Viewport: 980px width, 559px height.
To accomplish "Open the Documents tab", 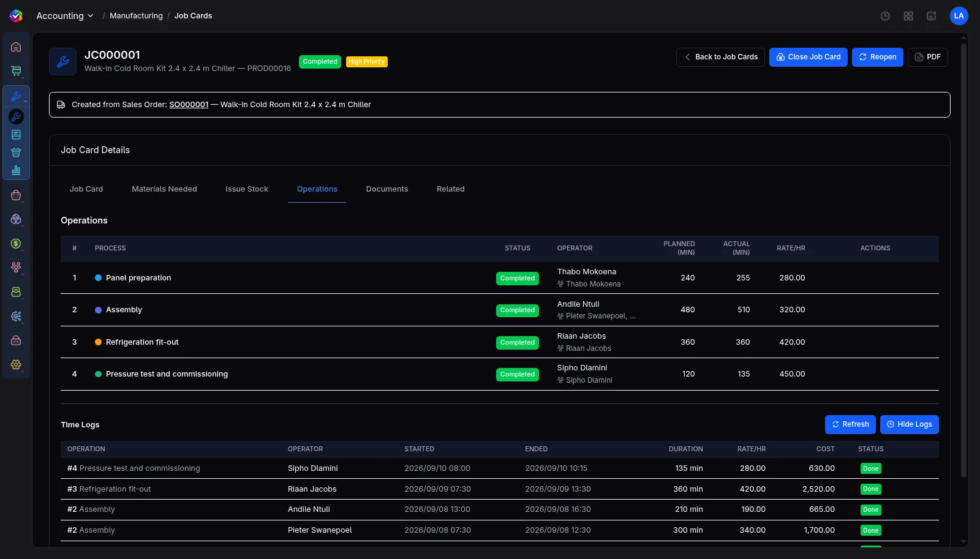I will click(x=387, y=189).
